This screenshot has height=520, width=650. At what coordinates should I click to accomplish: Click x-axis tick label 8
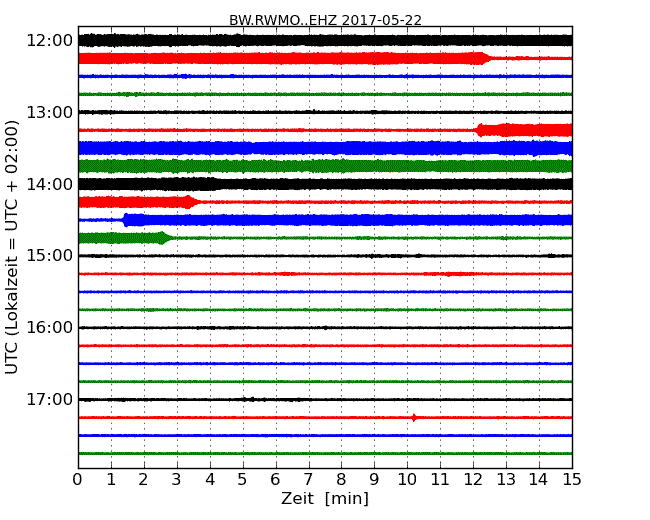tap(341, 480)
